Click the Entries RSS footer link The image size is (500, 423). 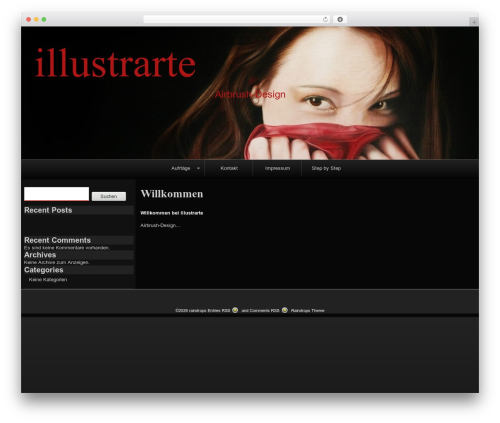tap(219, 310)
